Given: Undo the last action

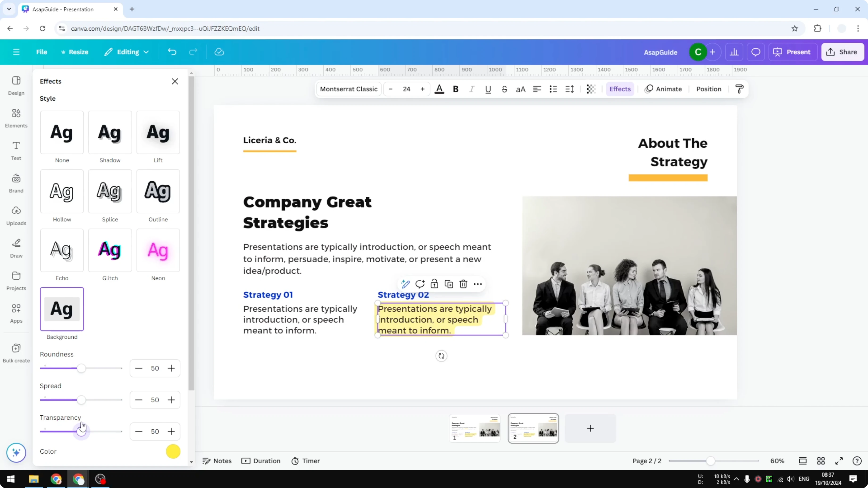Looking at the screenshot, I should [x=172, y=52].
